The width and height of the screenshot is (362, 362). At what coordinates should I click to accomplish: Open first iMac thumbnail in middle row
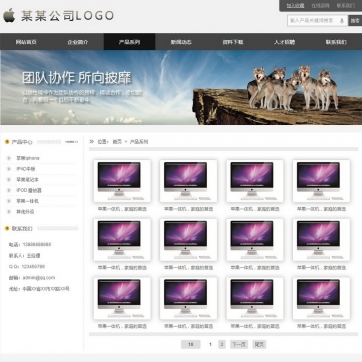pyautogui.click(x=122, y=240)
